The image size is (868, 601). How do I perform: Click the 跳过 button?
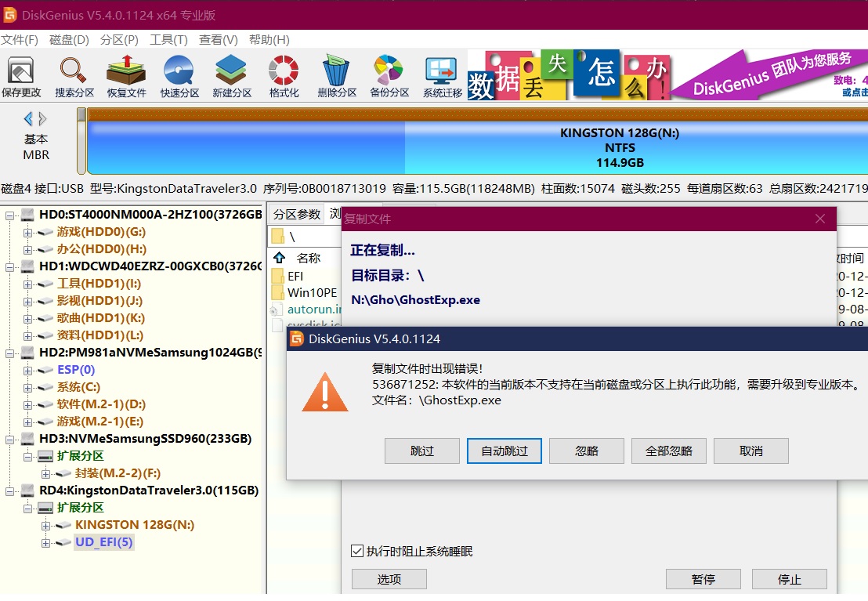pyautogui.click(x=421, y=451)
